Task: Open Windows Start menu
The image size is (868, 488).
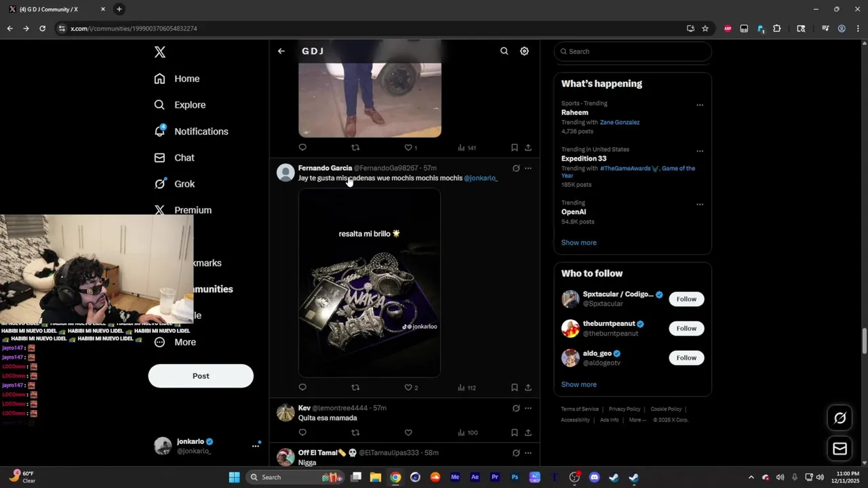Action: click(234, 477)
